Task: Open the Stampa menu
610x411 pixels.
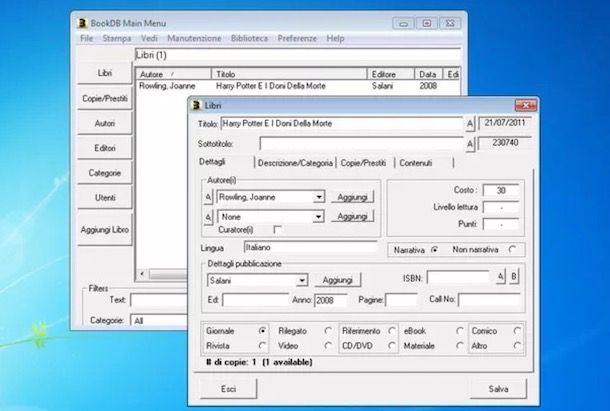Action: coord(117,39)
